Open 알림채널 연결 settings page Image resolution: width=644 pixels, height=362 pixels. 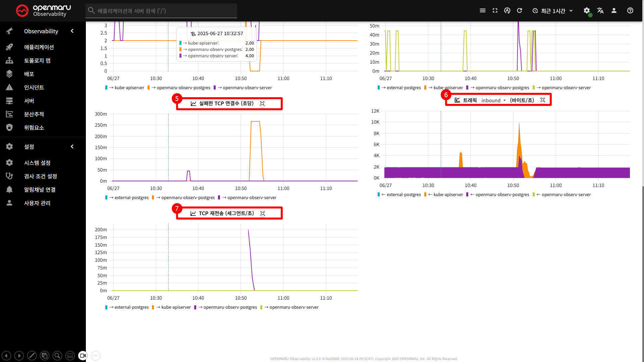40,190
